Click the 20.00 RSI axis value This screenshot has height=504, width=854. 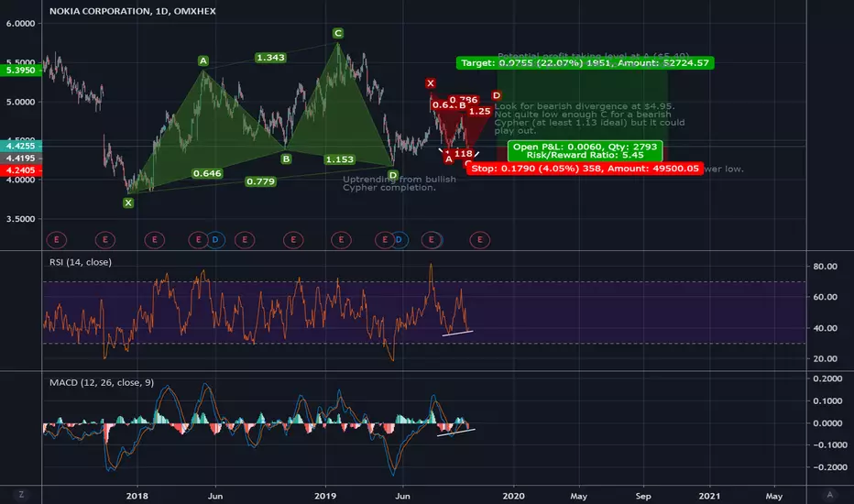825,358
